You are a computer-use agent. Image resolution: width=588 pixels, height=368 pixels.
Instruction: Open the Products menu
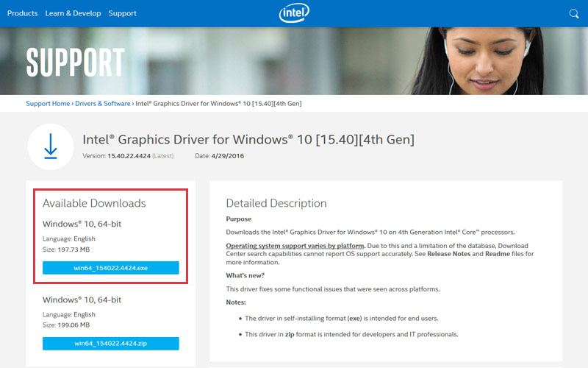pos(23,13)
